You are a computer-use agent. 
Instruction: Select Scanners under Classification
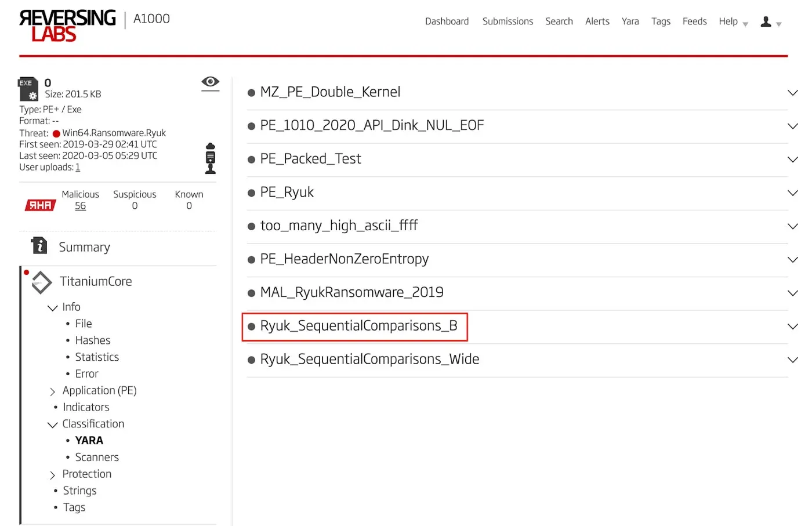(97, 458)
